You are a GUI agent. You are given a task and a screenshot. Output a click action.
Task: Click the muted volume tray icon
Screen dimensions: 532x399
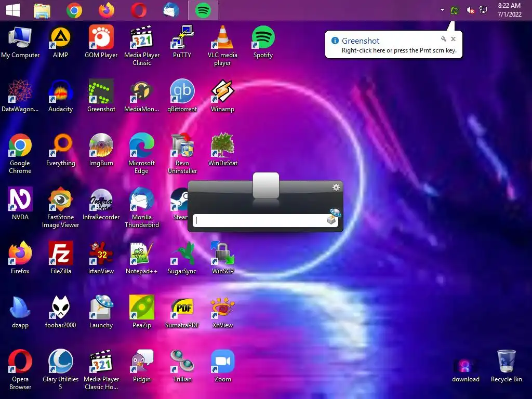tap(470, 10)
